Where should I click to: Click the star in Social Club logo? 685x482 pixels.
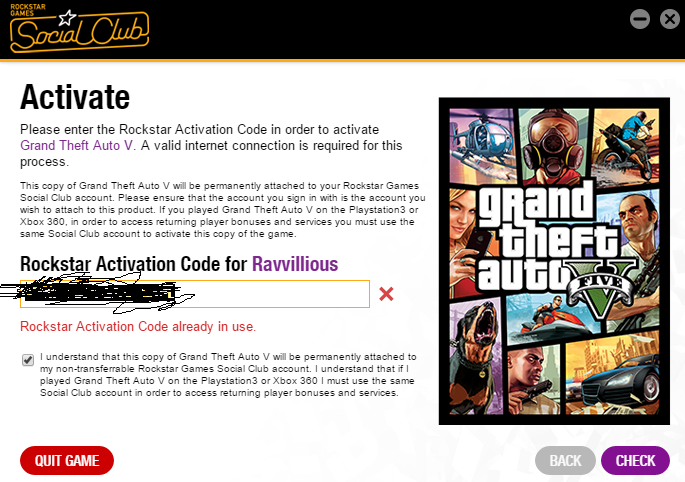point(67,18)
